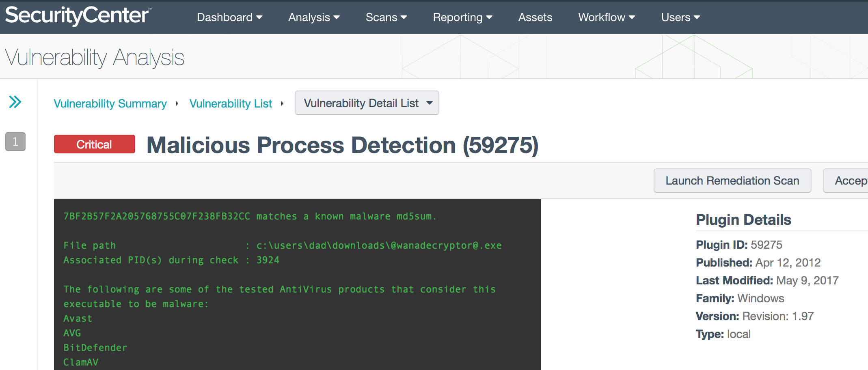Click the Last Modified May 9, 2017 line
This screenshot has height=370, width=868.
(767, 280)
